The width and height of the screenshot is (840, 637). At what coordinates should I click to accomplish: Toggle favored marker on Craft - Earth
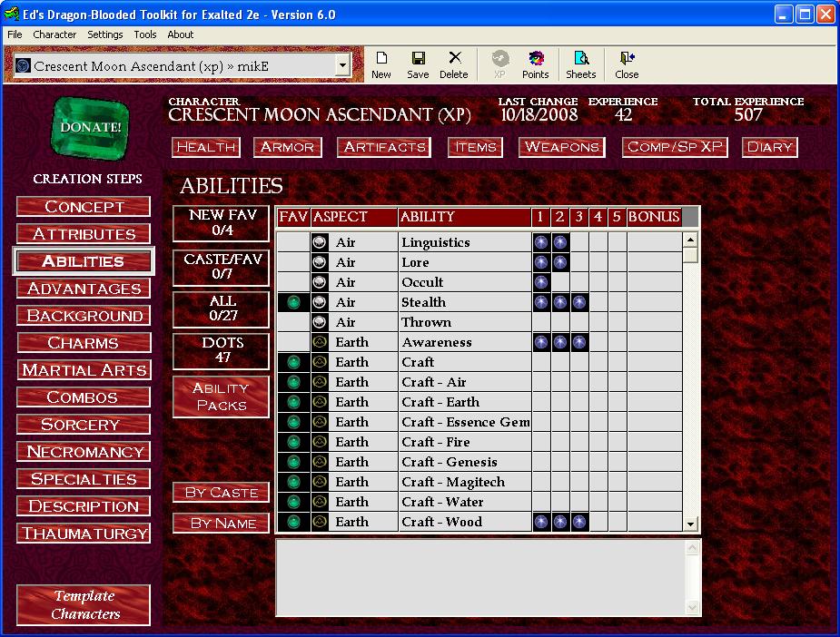click(x=293, y=402)
